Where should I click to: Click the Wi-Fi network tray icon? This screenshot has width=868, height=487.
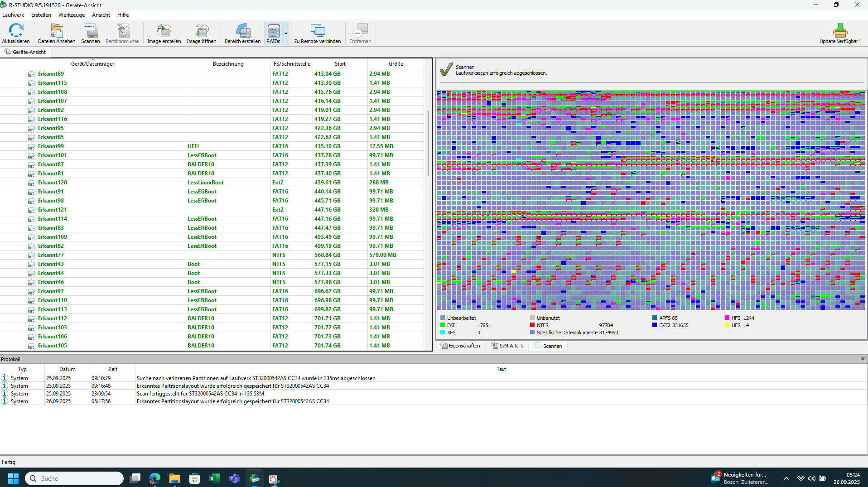[x=801, y=478]
